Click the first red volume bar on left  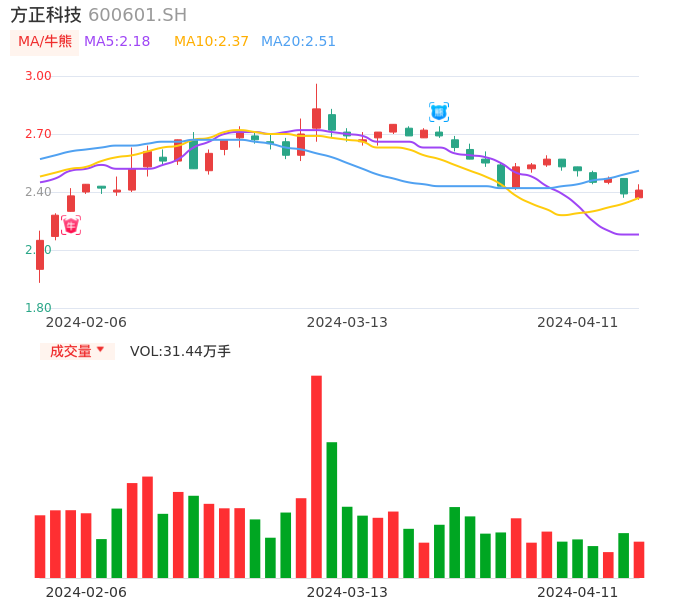click(40, 546)
